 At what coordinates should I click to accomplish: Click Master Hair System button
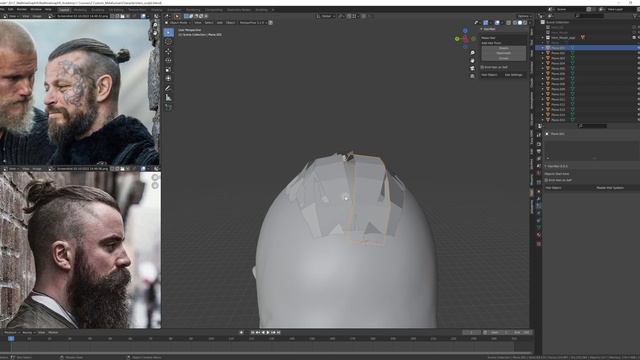click(610, 188)
